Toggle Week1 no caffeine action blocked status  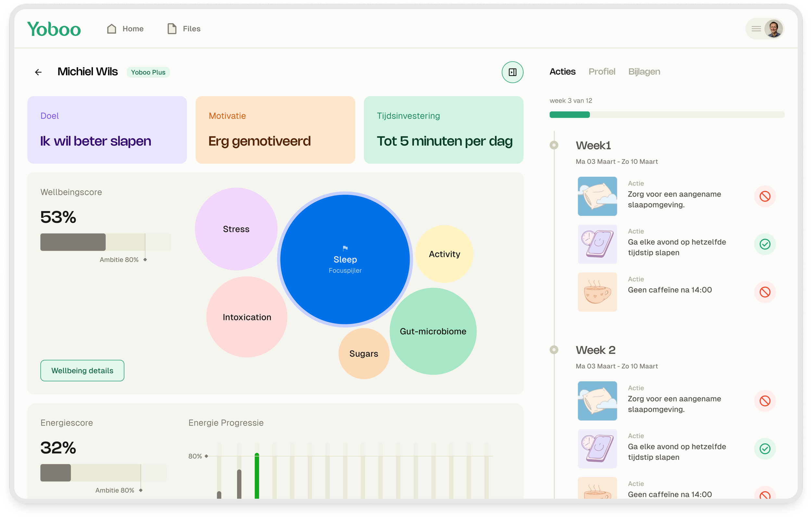[765, 292]
